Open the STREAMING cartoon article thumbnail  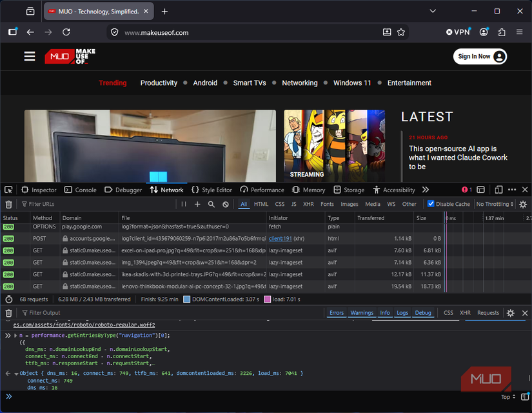point(334,146)
